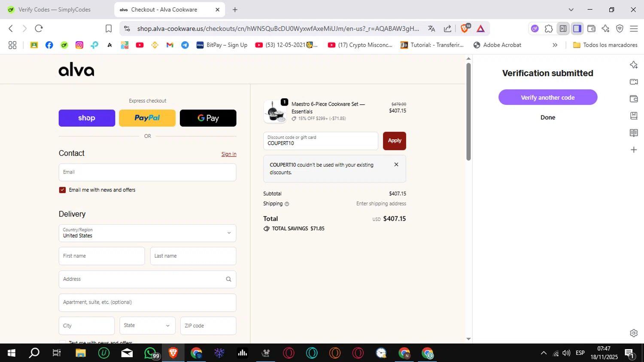The height and width of the screenshot is (362, 644).
Task: Open File Explorer from the taskbar
Action: pyautogui.click(x=81, y=353)
